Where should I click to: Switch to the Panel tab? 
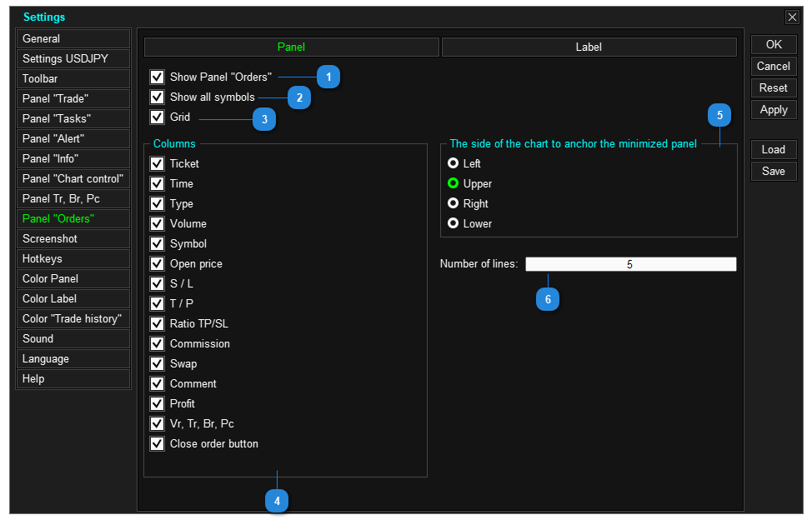click(292, 47)
